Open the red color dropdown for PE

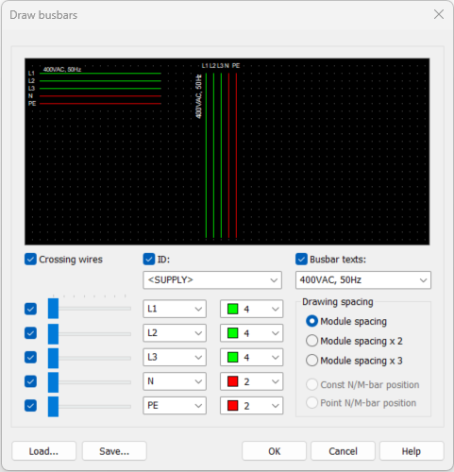pyautogui.click(x=252, y=406)
